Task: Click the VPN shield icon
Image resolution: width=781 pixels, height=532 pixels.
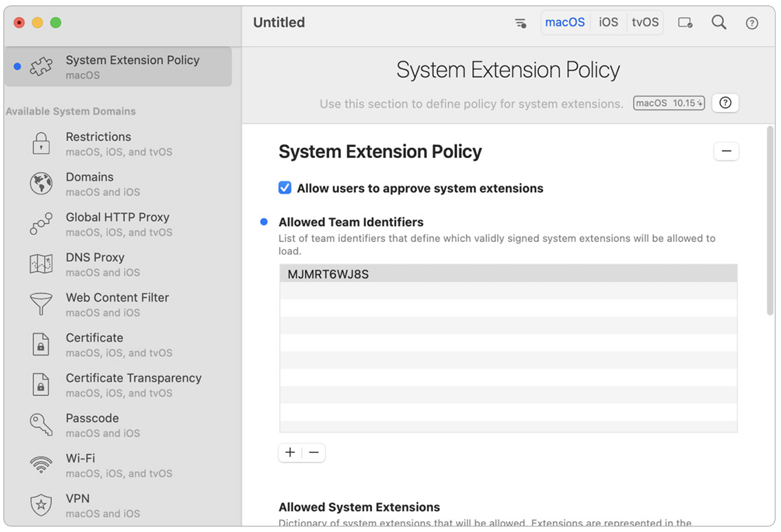Action: click(41, 505)
